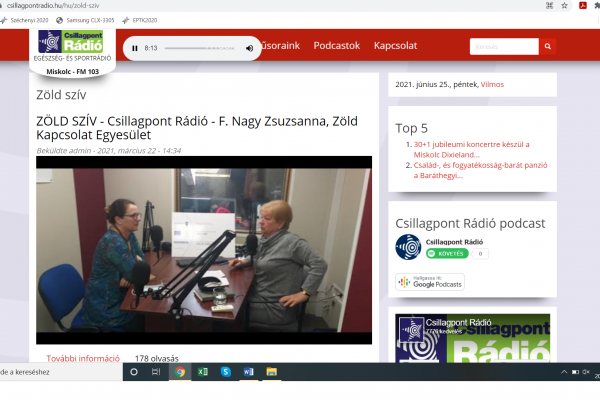The height and width of the screenshot is (400, 600).
Task: Click the muted speaker tray icon
Action: click(x=586, y=372)
